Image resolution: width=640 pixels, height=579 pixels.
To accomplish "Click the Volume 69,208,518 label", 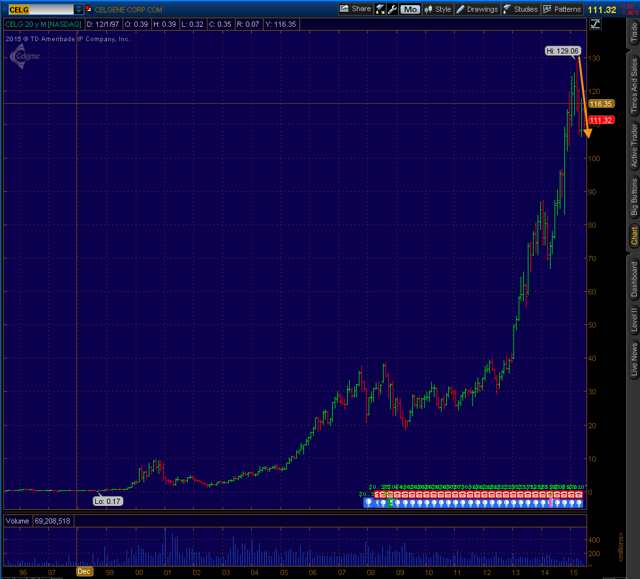I will click(38, 521).
